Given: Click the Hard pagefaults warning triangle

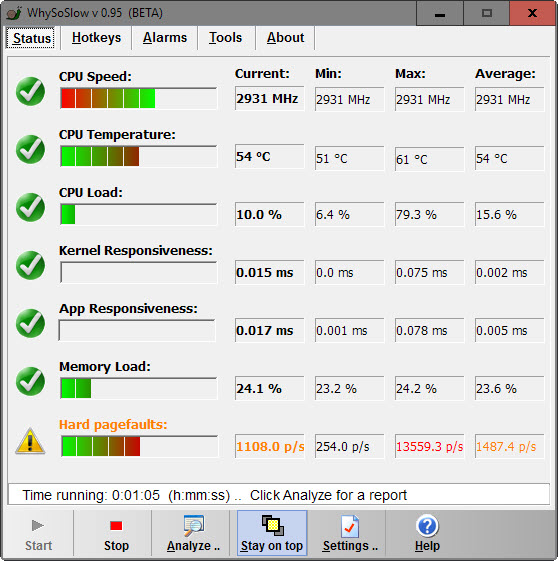Looking at the screenshot, I should [x=30, y=440].
